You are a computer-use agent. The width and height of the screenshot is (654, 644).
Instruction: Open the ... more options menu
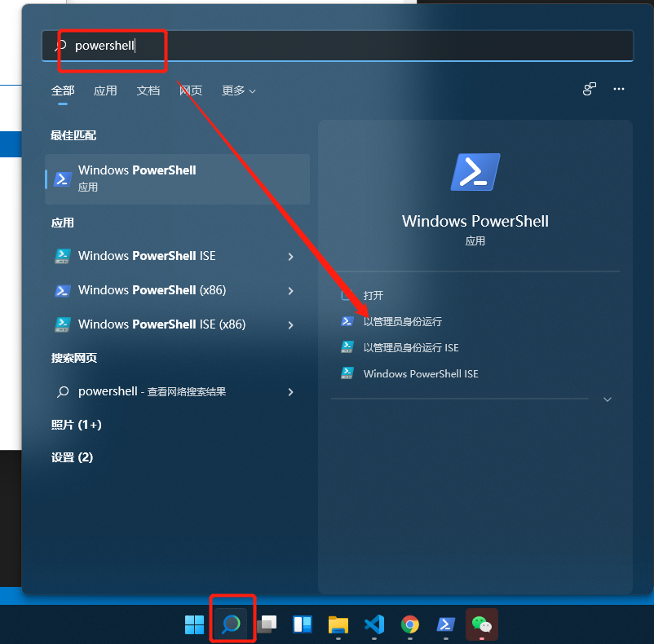point(617,90)
